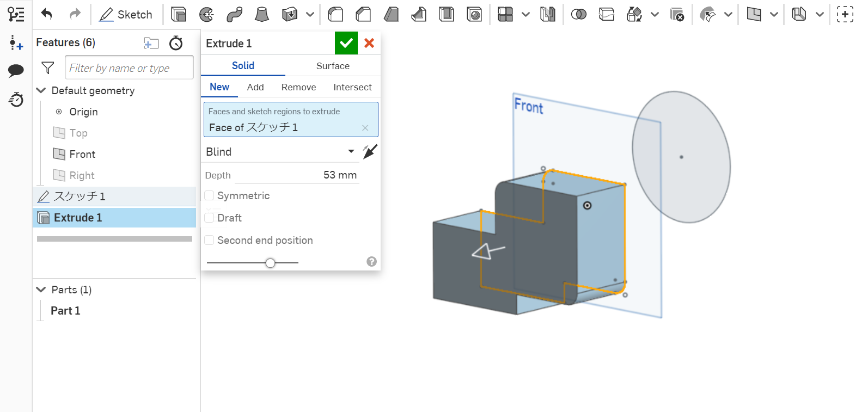Viewport: 868px width, 412px height.
Task: Click the rollback stopwatch icon in Features
Action: tap(176, 43)
